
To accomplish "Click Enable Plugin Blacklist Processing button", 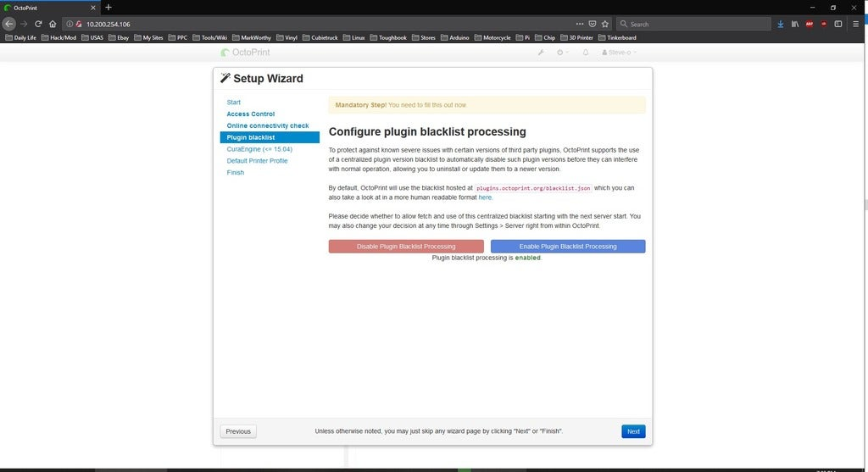I will 568,247.
